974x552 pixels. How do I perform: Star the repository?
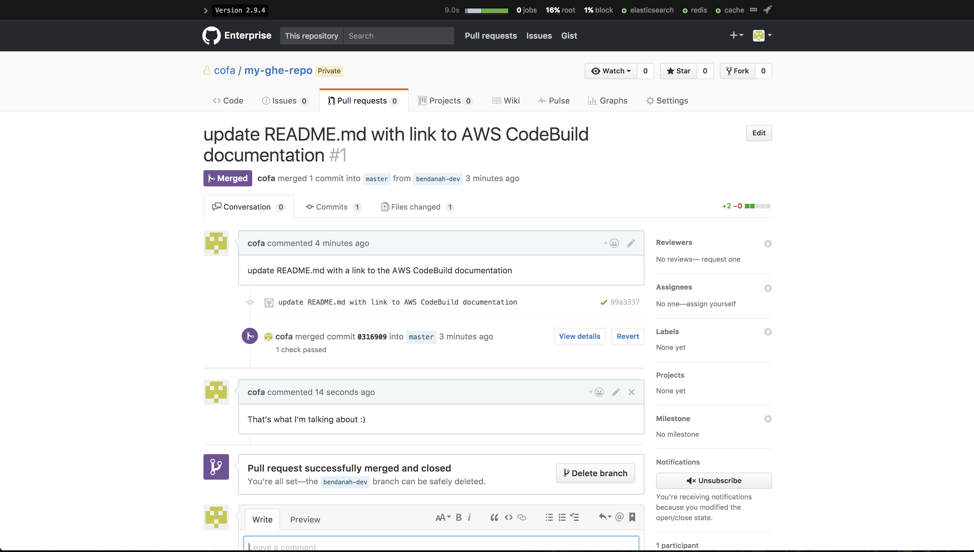pyautogui.click(x=678, y=71)
